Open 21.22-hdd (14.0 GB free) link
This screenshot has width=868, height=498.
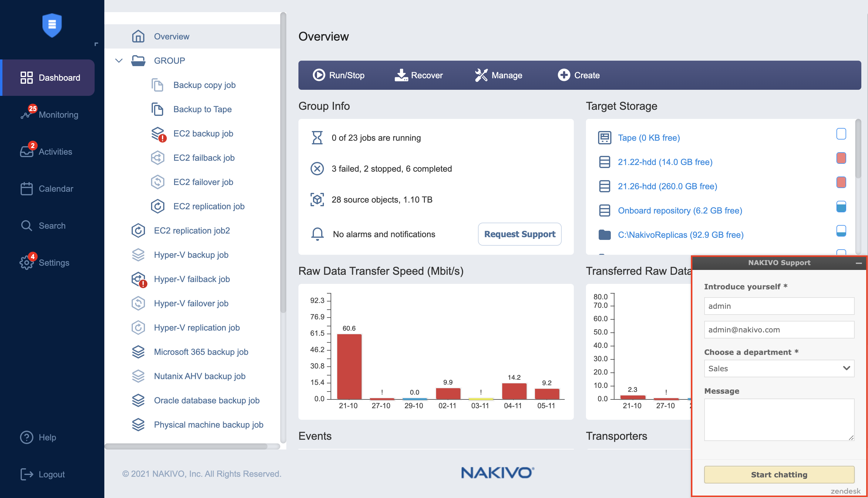pyautogui.click(x=665, y=162)
